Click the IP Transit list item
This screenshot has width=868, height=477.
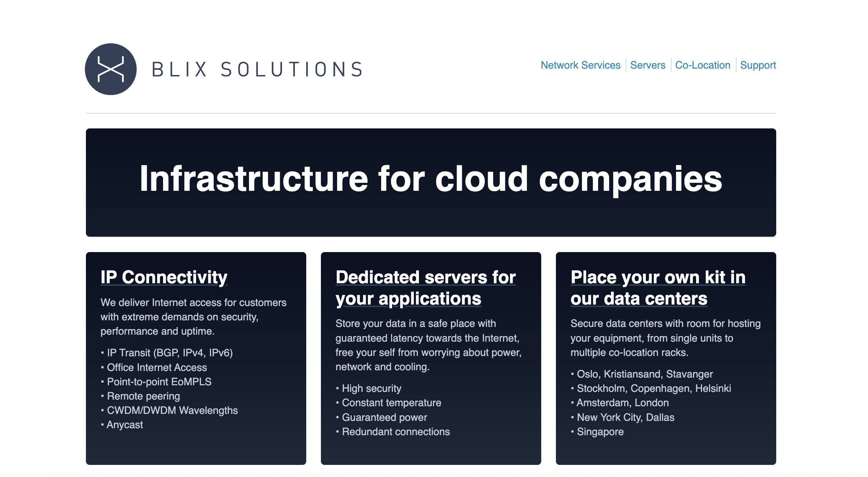point(170,353)
